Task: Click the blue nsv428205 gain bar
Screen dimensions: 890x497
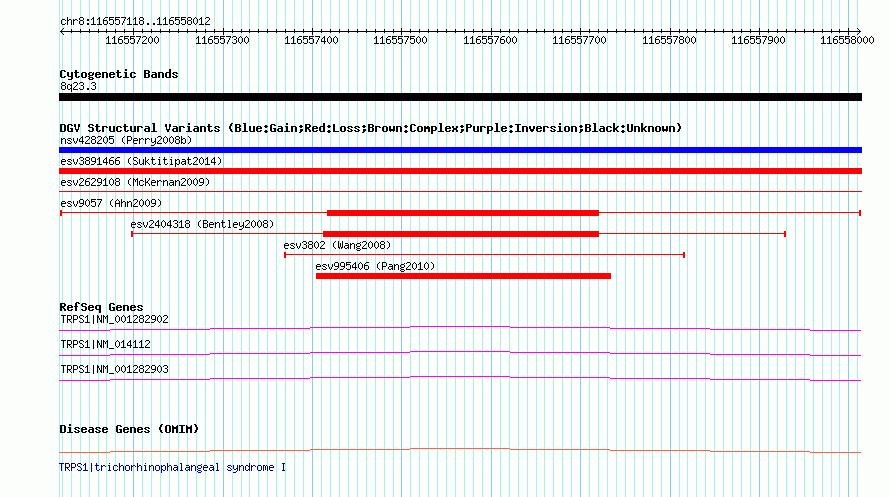Action: (460, 150)
